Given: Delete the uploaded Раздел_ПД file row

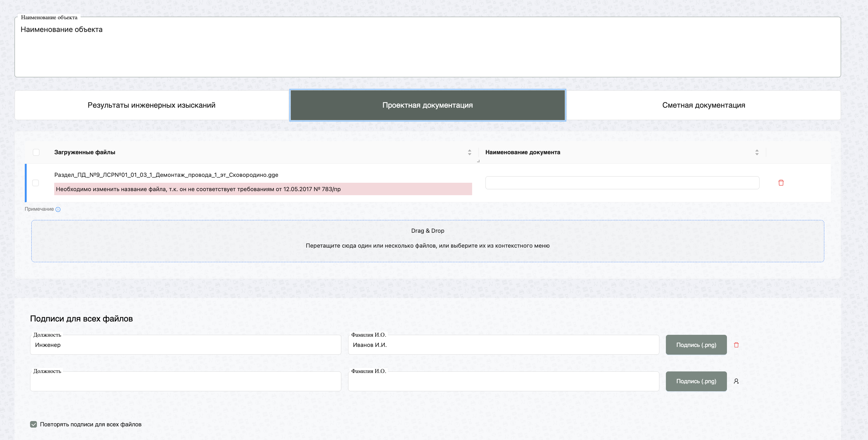Looking at the screenshot, I should tap(781, 183).
